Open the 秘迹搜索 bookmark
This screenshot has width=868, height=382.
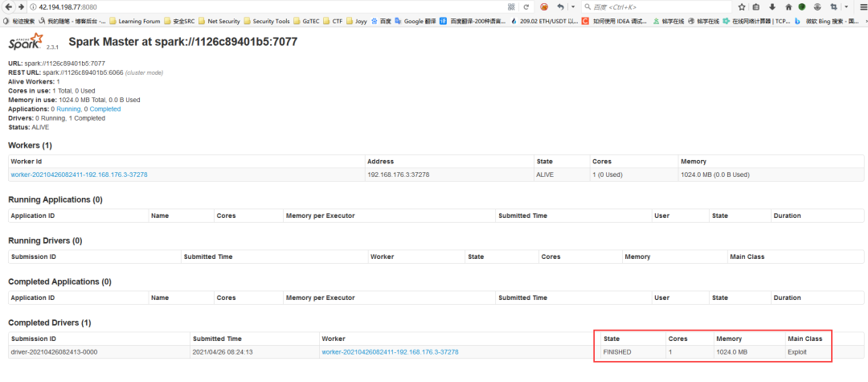coord(18,21)
